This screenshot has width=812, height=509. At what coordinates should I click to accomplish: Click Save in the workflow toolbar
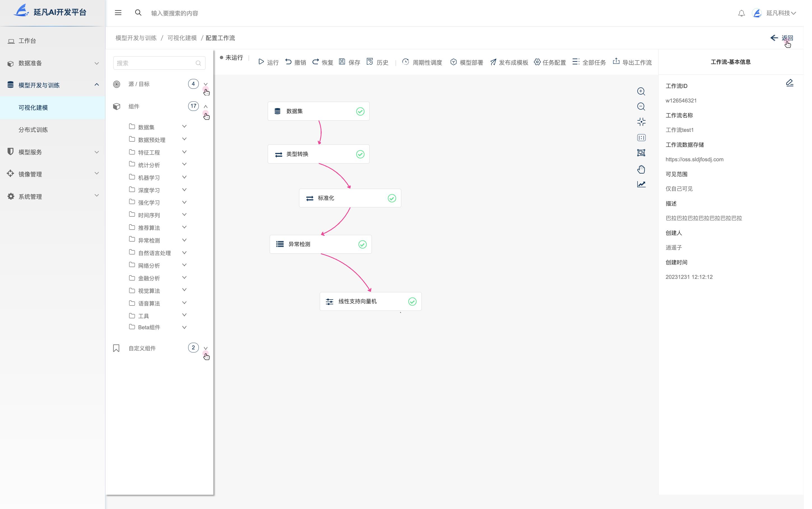(x=349, y=62)
